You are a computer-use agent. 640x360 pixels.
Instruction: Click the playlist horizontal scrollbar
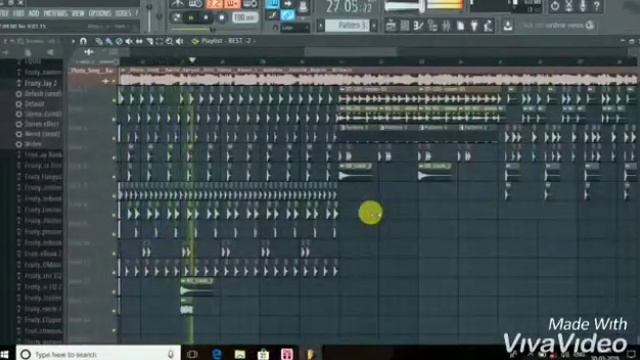[x=351, y=52]
